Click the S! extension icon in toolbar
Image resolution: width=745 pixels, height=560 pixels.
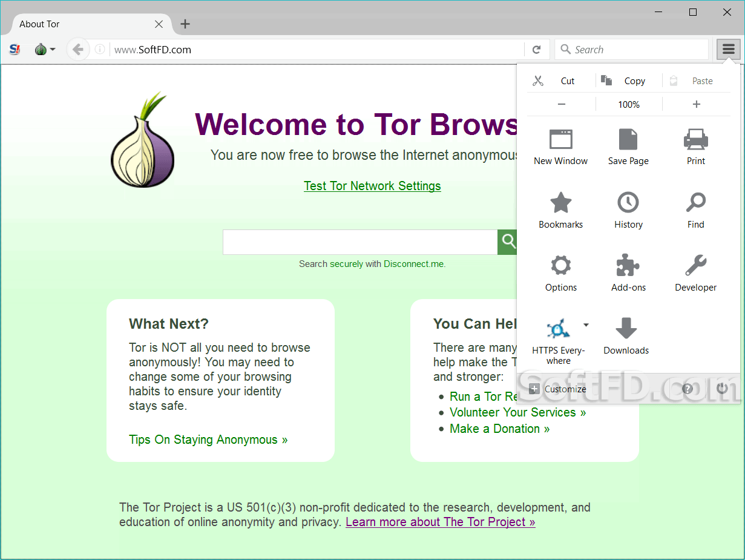pyautogui.click(x=15, y=50)
